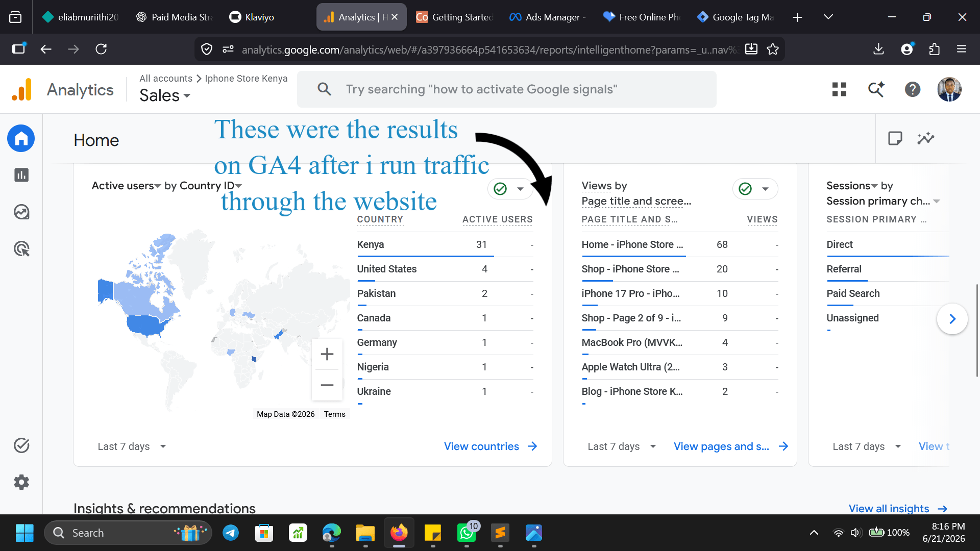Open the browser downloads icon
The height and width of the screenshot is (551, 980).
(878, 49)
